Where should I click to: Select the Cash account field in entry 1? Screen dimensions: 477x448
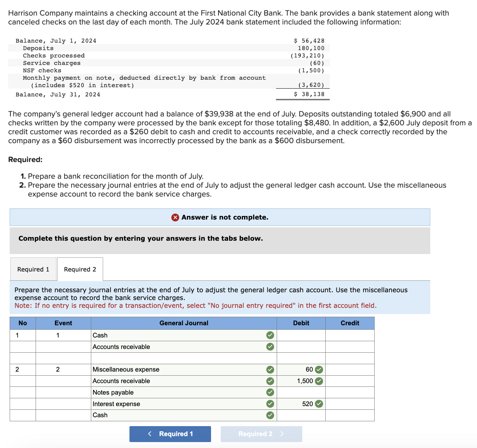184,335
